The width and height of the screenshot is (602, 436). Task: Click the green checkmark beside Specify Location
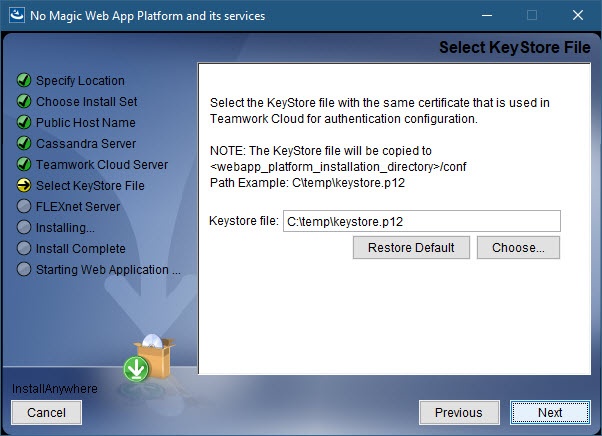(x=24, y=80)
